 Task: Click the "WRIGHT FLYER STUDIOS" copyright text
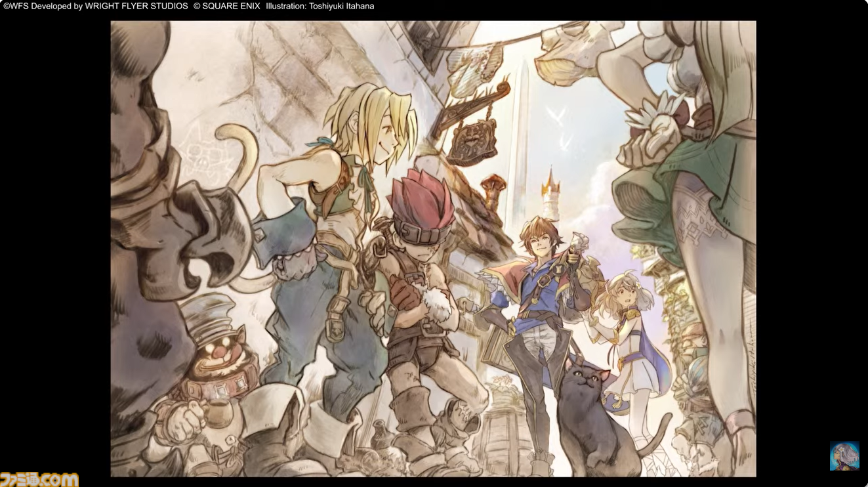(x=136, y=6)
